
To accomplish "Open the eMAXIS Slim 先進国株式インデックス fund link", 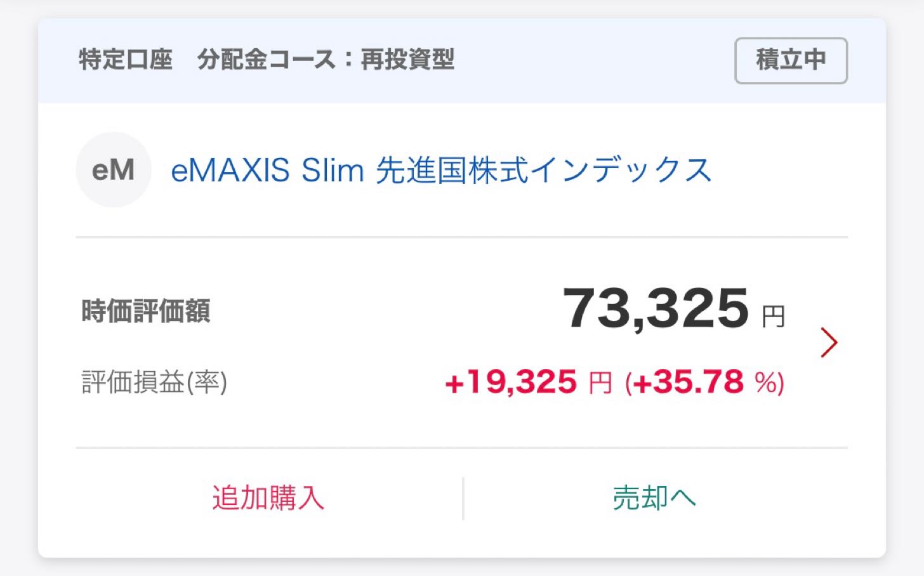I will (441, 170).
